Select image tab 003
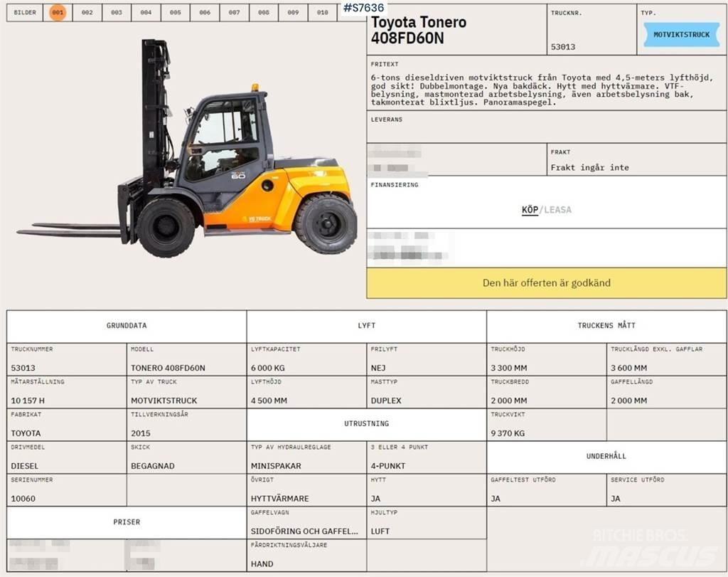Screen dimensions: 728x577 click(x=117, y=13)
